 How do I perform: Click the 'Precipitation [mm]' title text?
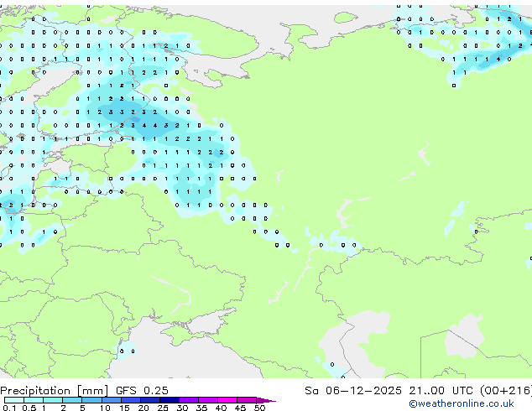pyautogui.click(x=55, y=391)
